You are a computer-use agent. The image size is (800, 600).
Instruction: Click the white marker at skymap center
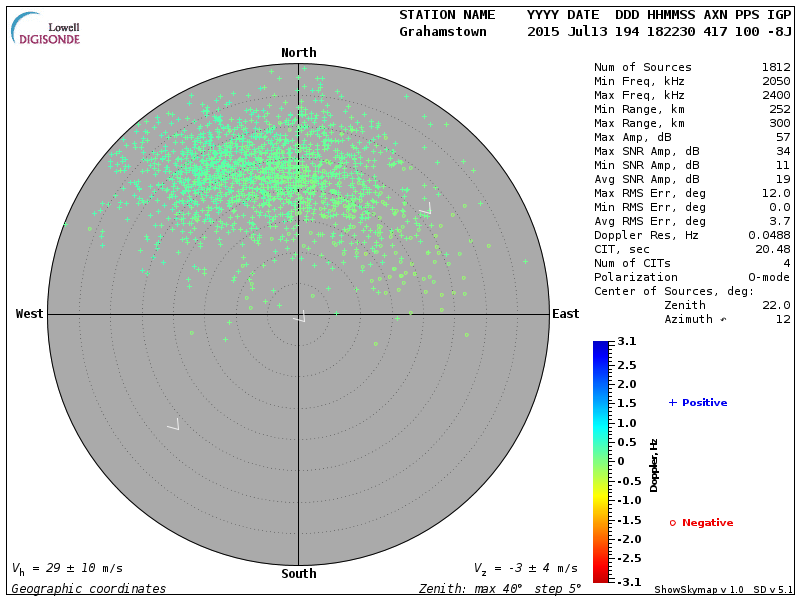click(299, 317)
